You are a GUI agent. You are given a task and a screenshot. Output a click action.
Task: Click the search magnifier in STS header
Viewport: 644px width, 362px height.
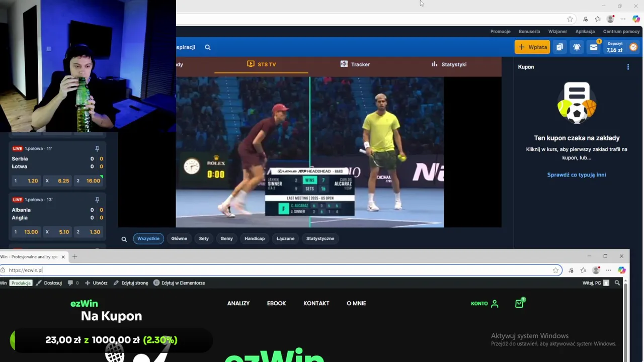(x=208, y=47)
